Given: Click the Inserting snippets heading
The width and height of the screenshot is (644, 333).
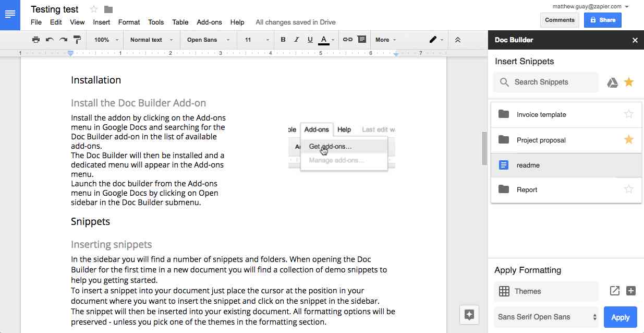Looking at the screenshot, I should (112, 244).
